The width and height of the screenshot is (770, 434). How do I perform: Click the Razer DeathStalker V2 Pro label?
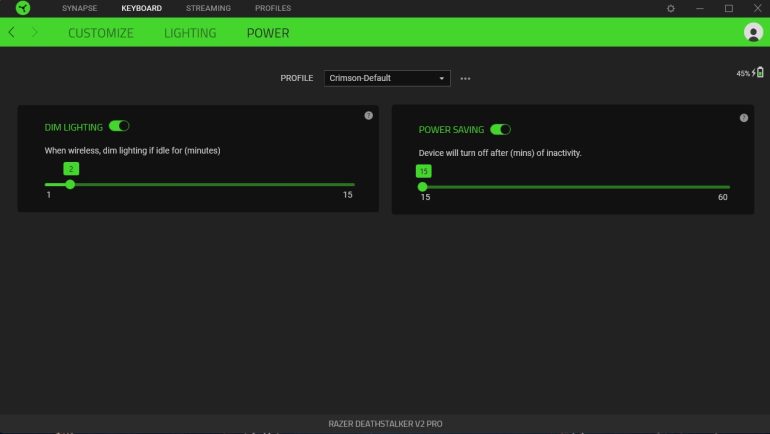385,423
